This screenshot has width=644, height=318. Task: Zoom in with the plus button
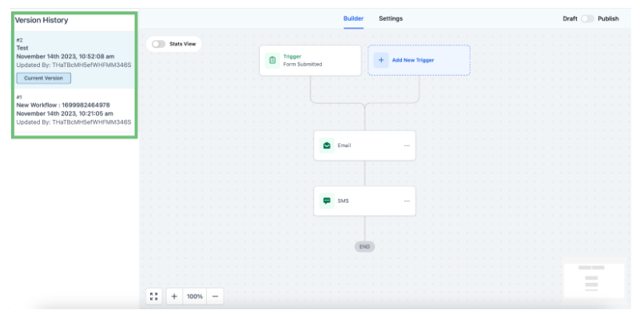click(x=174, y=296)
